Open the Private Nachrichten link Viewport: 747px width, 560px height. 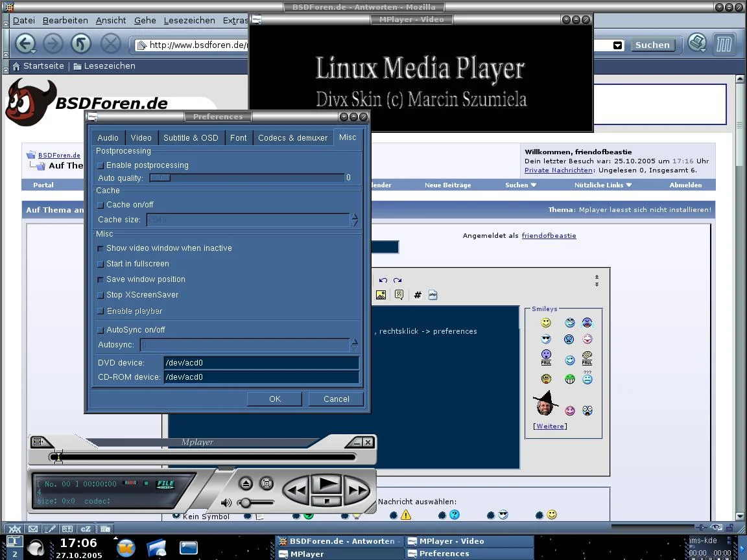(558, 170)
